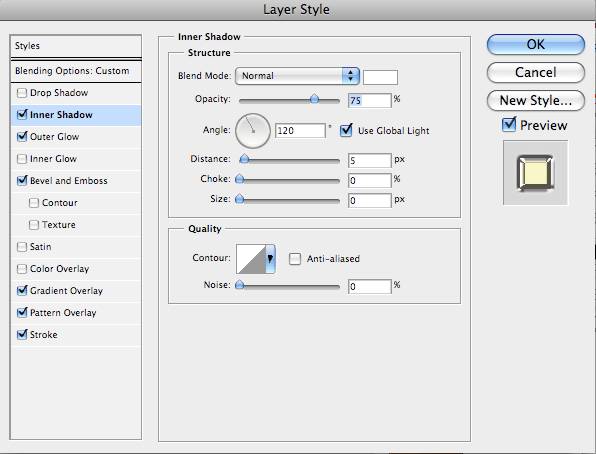Click the Opacity slider handle

[314, 99]
